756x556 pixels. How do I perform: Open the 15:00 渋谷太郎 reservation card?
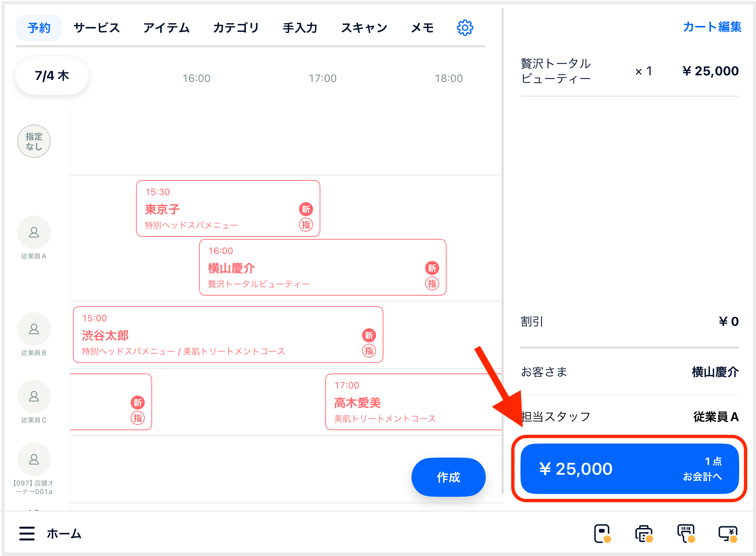coord(228,335)
